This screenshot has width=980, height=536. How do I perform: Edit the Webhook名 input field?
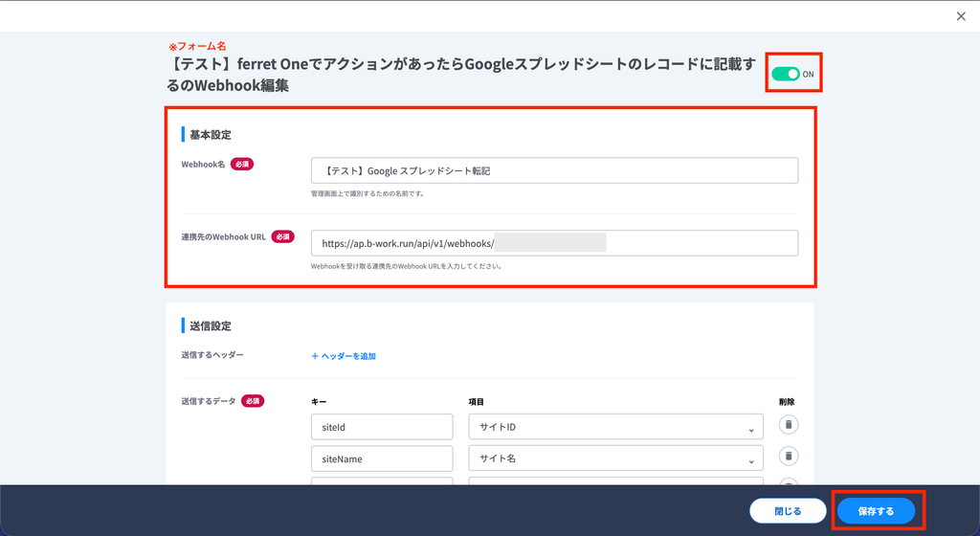pos(554,170)
